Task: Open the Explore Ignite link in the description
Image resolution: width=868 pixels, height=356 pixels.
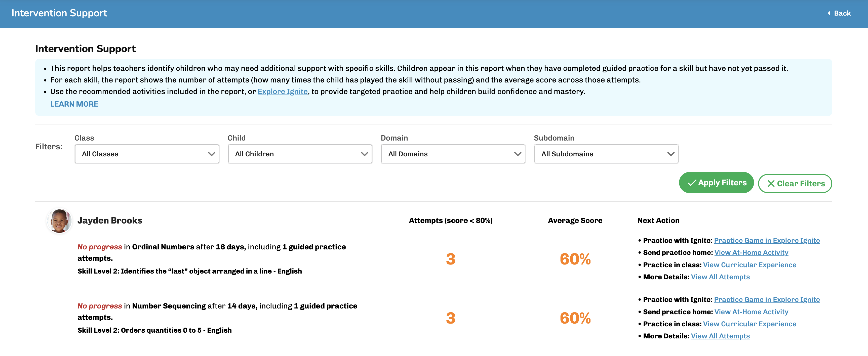Action: [x=282, y=92]
